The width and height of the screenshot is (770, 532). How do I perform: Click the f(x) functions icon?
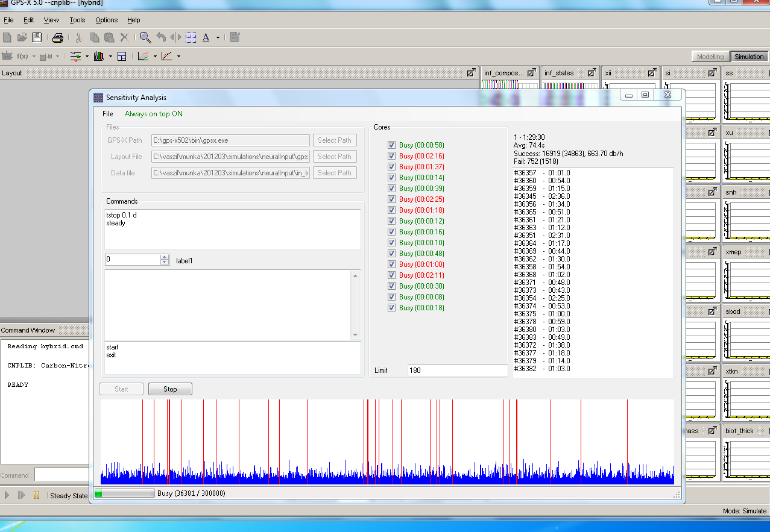click(x=23, y=56)
